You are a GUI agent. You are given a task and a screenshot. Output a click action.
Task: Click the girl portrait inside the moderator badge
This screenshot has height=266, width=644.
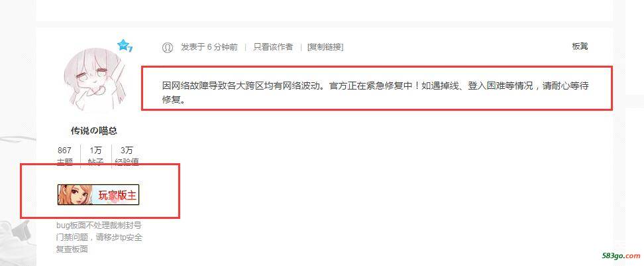tap(74, 195)
